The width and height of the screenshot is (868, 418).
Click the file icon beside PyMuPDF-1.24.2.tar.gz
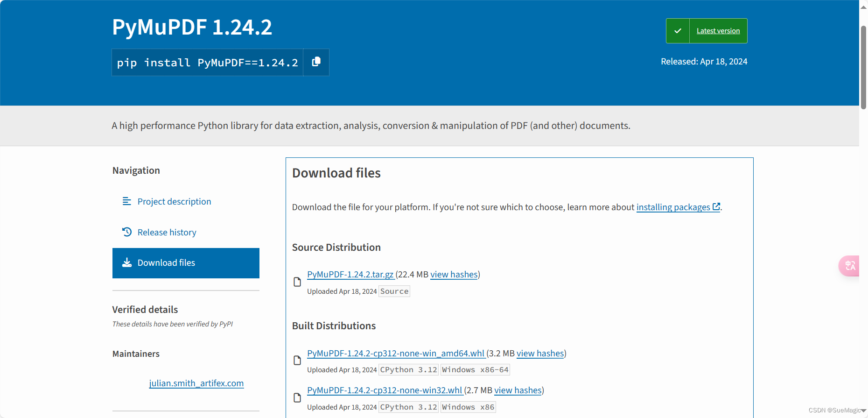tap(297, 282)
